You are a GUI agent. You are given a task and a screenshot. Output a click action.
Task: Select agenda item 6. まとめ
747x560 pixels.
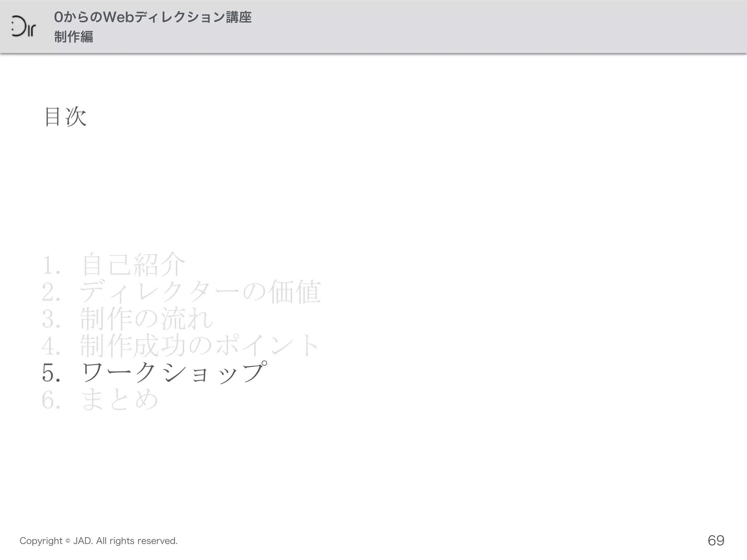100,399
